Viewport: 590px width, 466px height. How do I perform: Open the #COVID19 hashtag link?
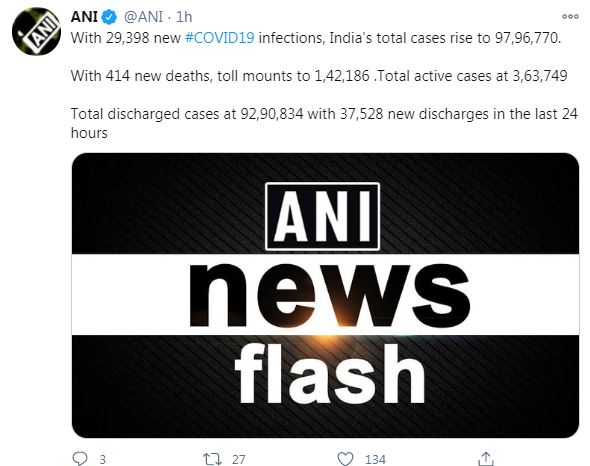pyautogui.click(x=220, y=38)
